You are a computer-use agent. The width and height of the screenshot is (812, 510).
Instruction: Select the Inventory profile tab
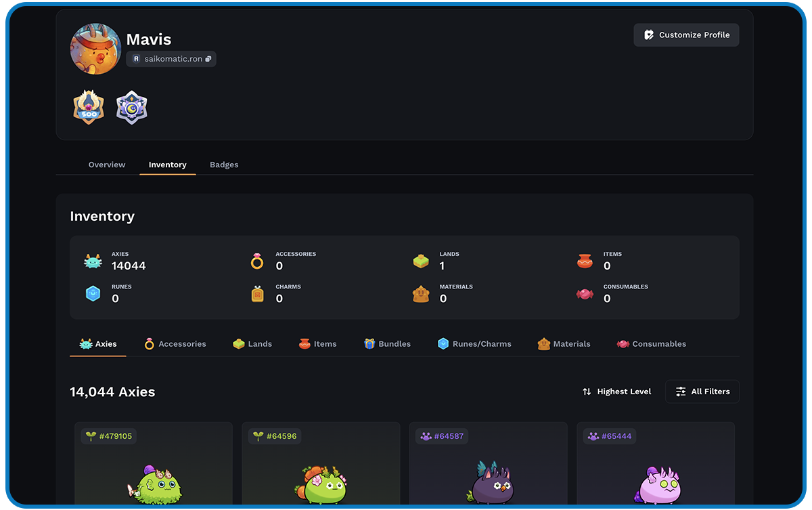[x=168, y=165]
